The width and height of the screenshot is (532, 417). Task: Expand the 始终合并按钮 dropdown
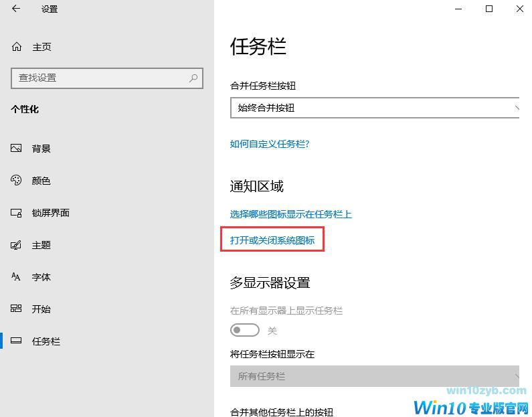click(375, 108)
